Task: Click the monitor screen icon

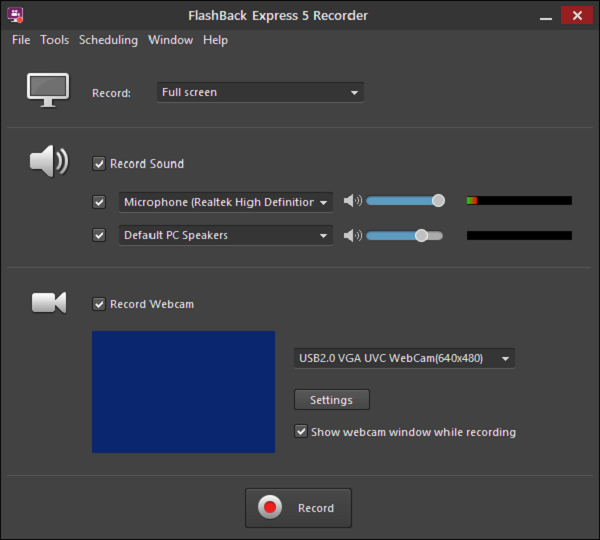Action: (x=47, y=90)
